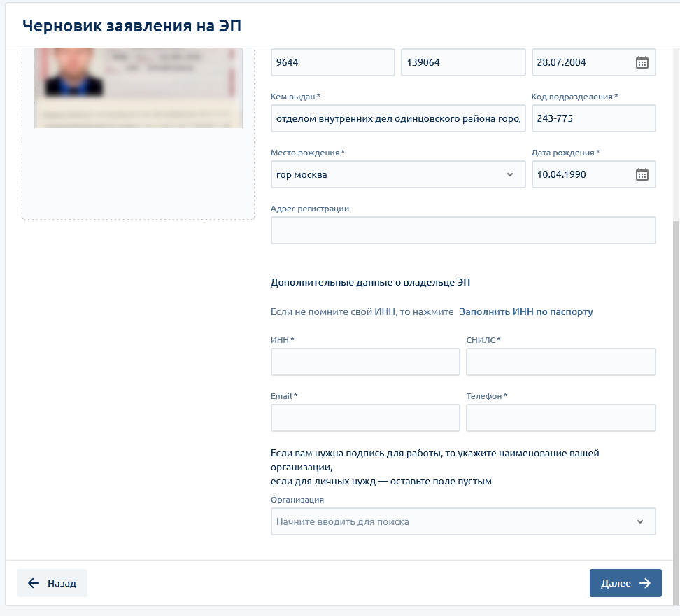Click the uploaded passport photo thumbnail
The height and width of the screenshot is (616, 680).
click(x=139, y=87)
